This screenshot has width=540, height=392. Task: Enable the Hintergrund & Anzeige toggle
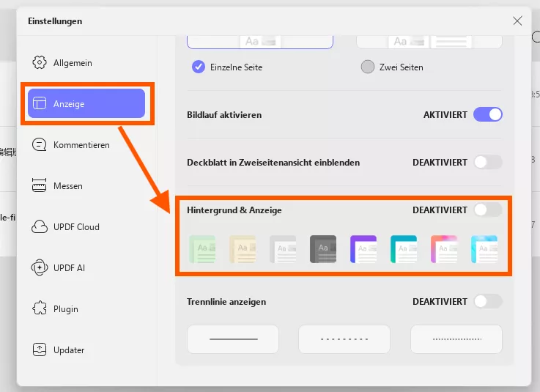[x=488, y=210]
